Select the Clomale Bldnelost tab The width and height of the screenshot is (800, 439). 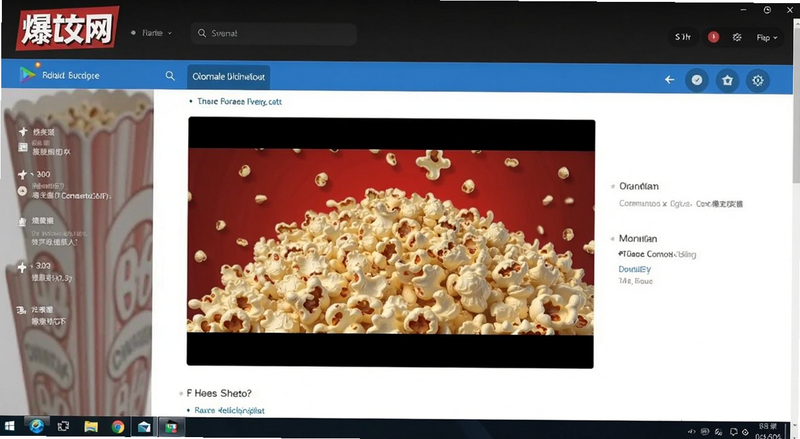coord(229,77)
